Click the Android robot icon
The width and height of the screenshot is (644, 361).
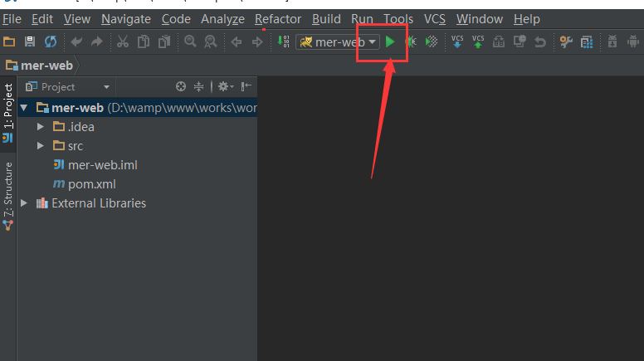[633, 41]
